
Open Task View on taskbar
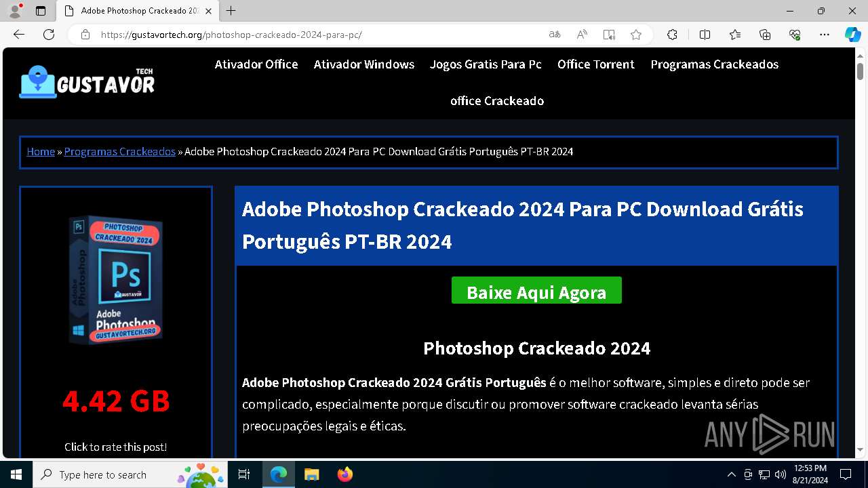[244, 474]
